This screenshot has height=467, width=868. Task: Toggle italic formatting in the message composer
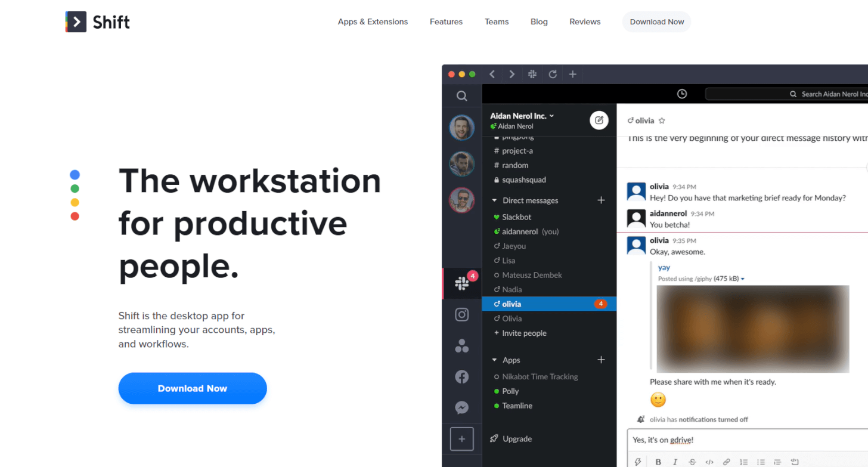(x=675, y=462)
